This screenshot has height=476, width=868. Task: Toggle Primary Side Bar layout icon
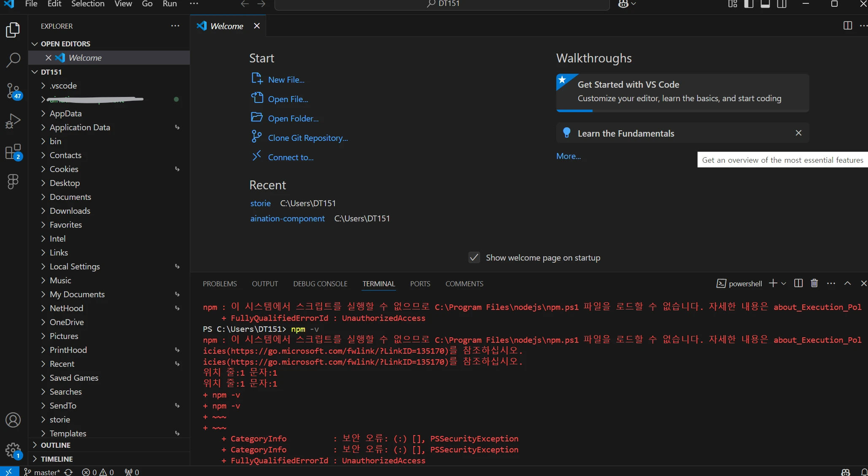[x=749, y=4]
